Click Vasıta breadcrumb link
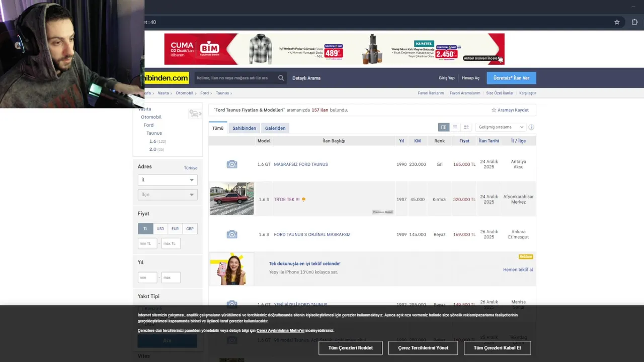The height and width of the screenshot is (362, 644). coord(163,93)
